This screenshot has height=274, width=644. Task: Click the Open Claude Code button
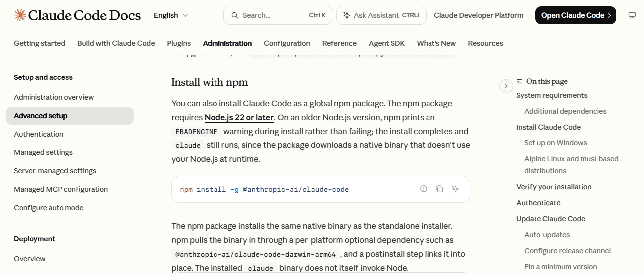576,15
